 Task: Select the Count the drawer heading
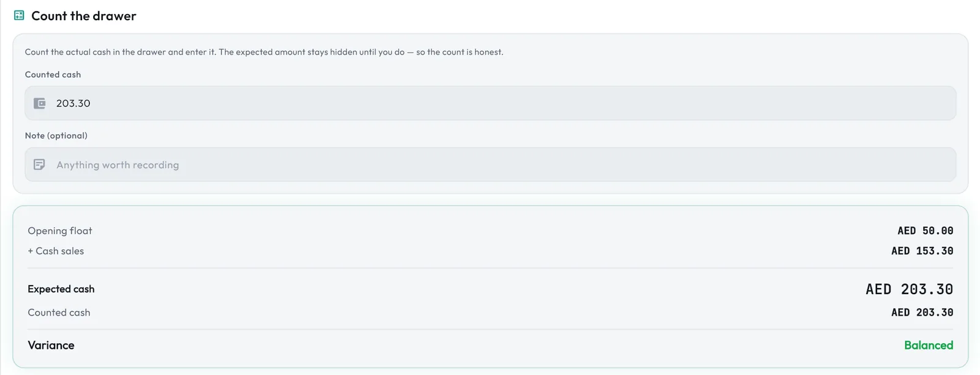(x=84, y=16)
